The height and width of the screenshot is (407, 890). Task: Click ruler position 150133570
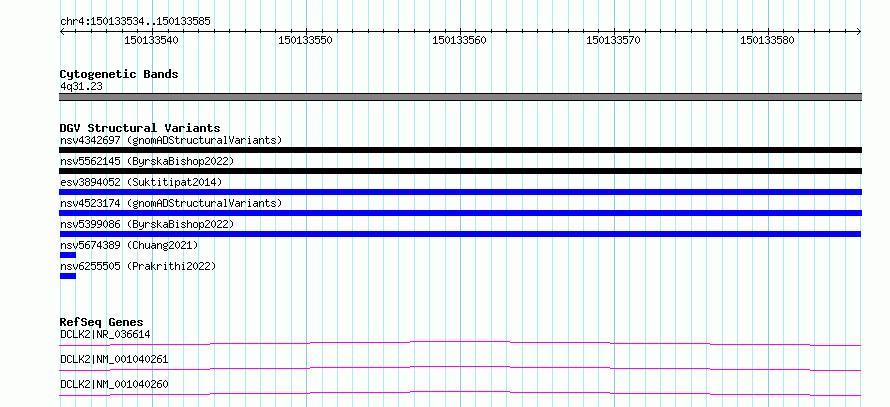[x=613, y=40]
